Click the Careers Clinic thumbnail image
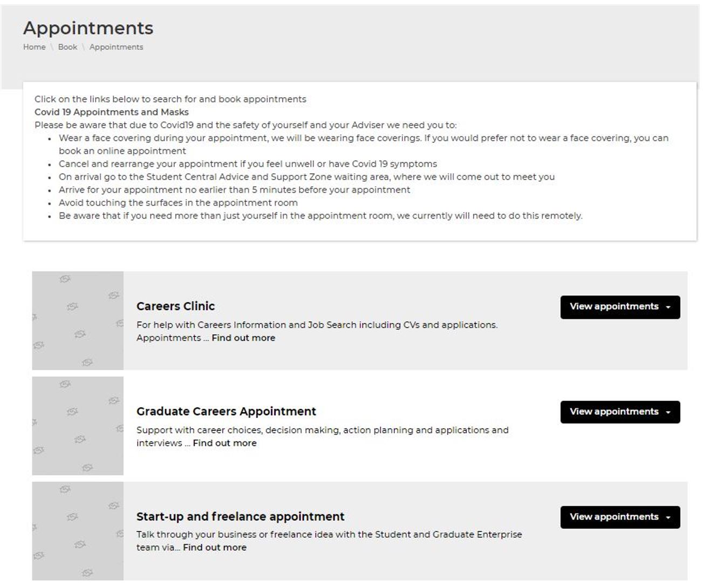Image resolution: width=703 pixels, height=588 pixels. [78, 320]
